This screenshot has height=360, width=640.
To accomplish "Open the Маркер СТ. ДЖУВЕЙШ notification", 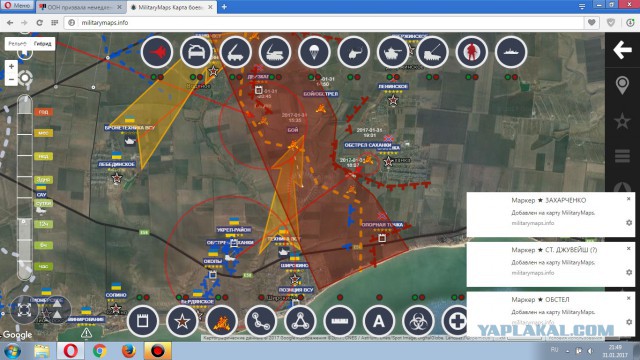I will (x=551, y=264).
